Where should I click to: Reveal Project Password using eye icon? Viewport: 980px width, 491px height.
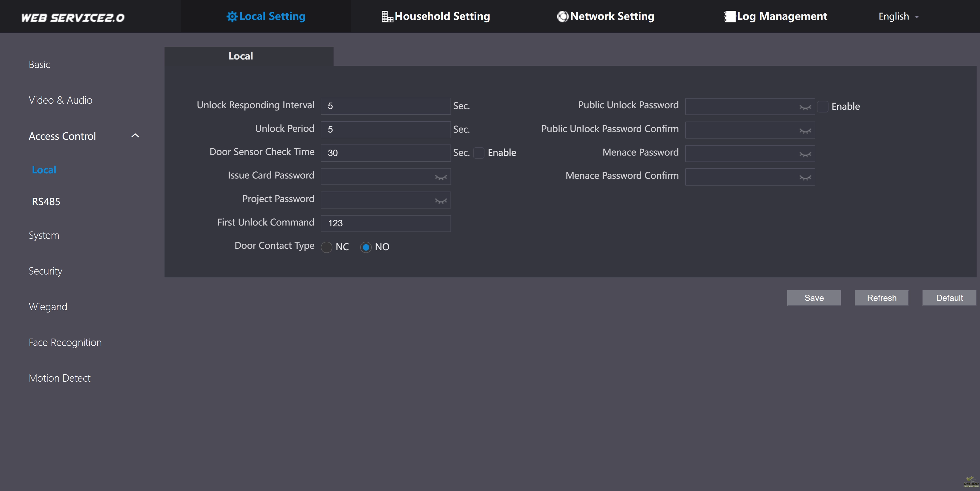pyautogui.click(x=441, y=201)
